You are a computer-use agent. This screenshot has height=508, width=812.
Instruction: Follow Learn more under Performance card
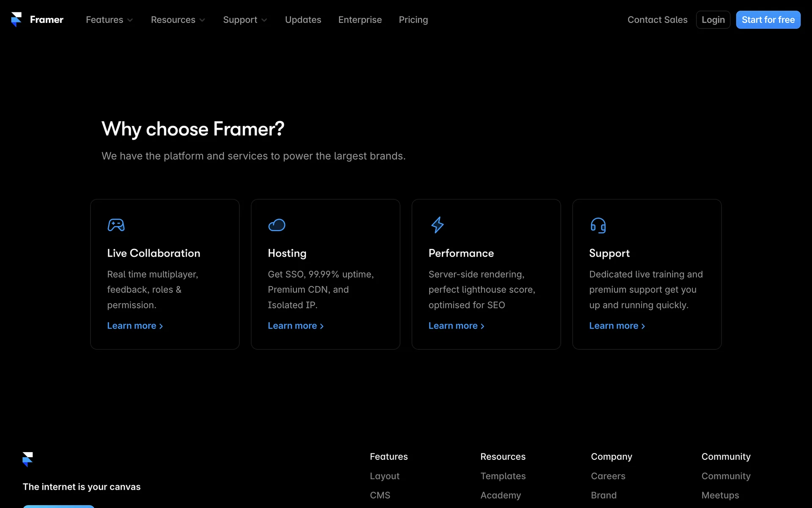coord(456,326)
